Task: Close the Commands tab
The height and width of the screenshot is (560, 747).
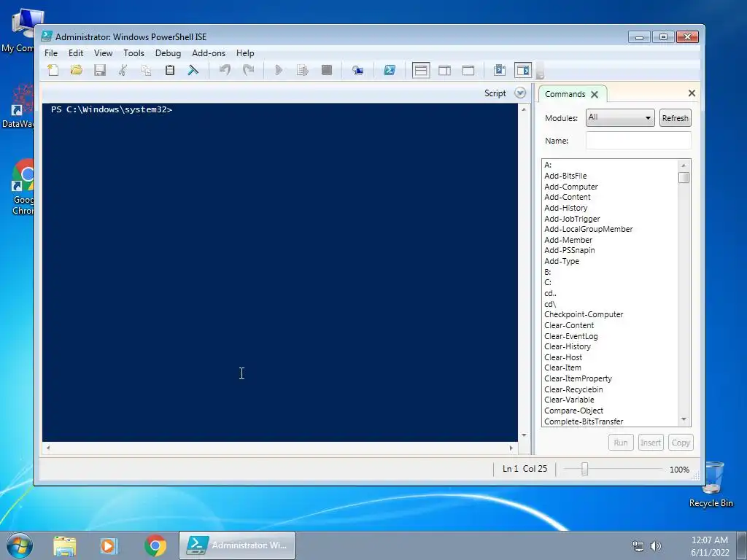Action: click(x=595, y=94)
